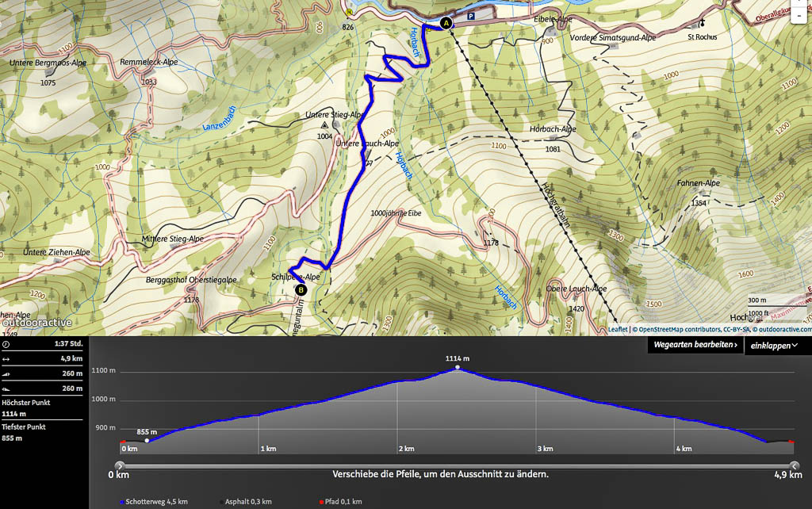Open the Leaflet attribution link
The image size is (812, 509).
[x=618, y=329]
